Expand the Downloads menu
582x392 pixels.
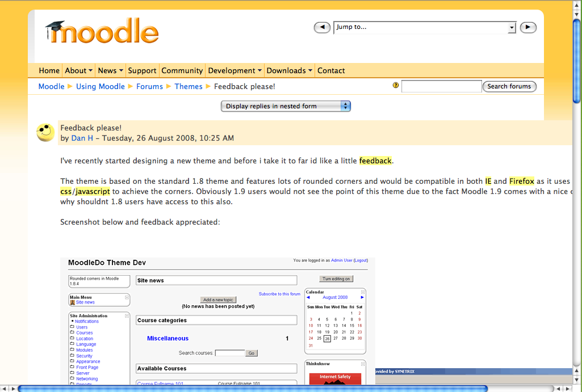point(289,70)
